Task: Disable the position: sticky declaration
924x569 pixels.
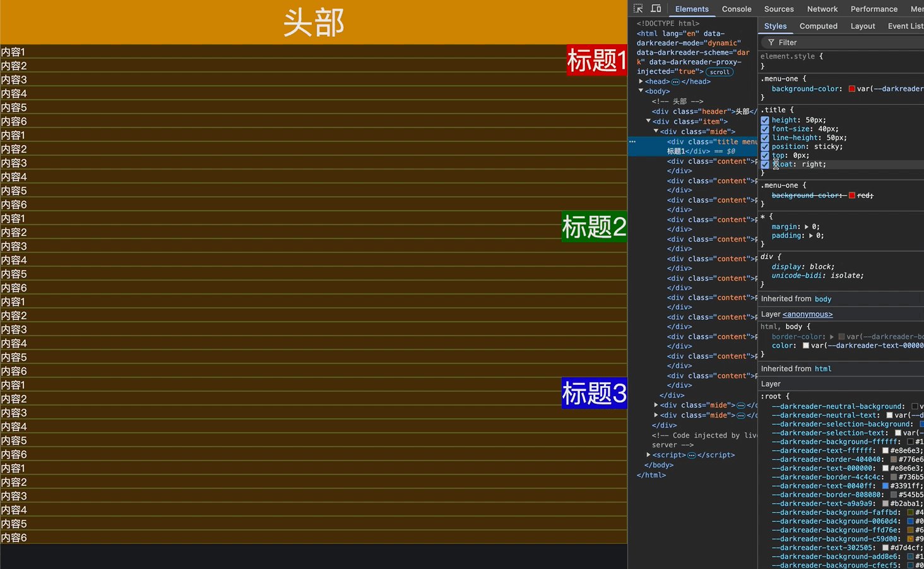Action: 765,147
